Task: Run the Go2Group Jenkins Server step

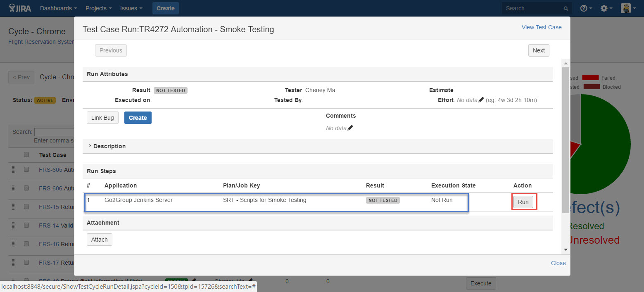Action: [x=523, y=202]
